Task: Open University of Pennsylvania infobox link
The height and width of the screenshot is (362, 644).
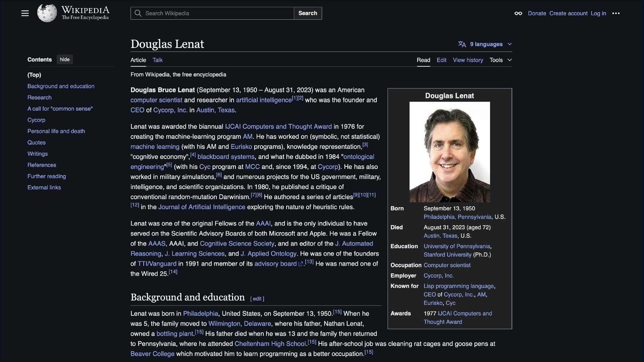Action: click(457, 246)
